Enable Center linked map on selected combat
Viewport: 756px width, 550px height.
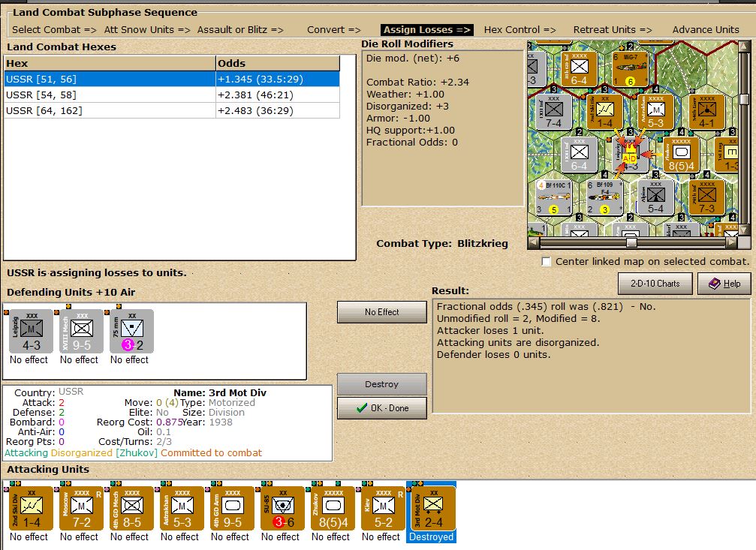(547, 262)
